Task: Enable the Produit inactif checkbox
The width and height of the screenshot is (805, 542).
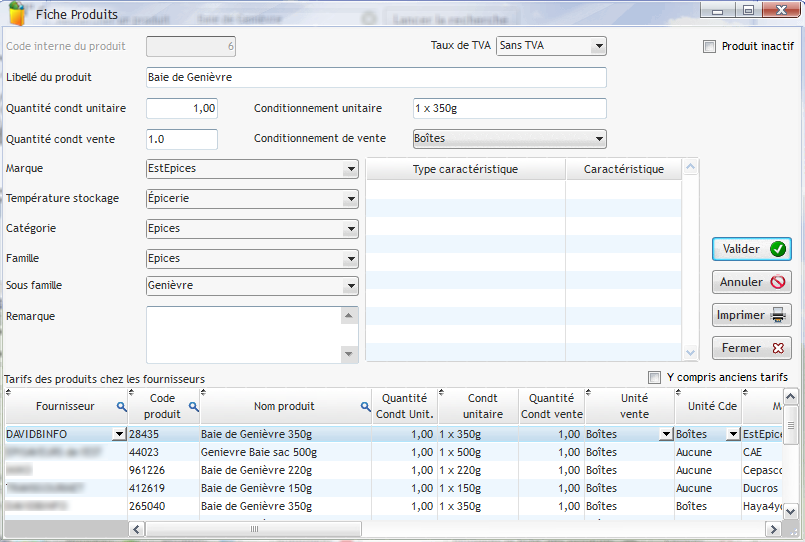Action: 710,46
